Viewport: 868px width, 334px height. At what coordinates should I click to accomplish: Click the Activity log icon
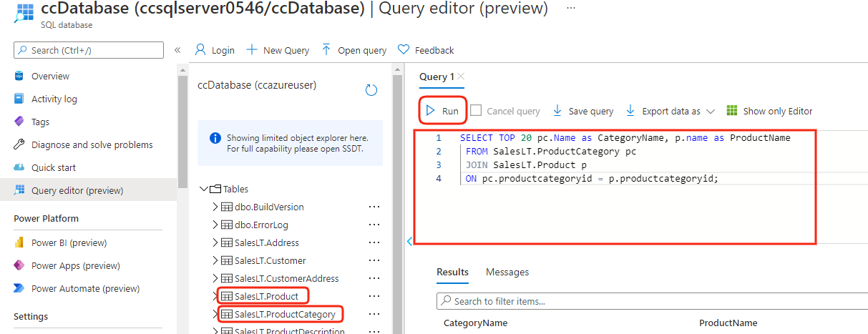pyautogui.click(x=19, y=99)
